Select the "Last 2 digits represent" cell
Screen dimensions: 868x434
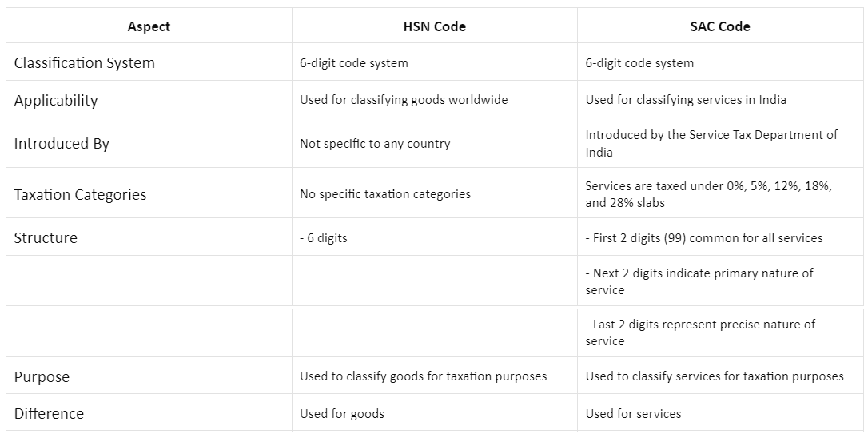tap(700, 332)
